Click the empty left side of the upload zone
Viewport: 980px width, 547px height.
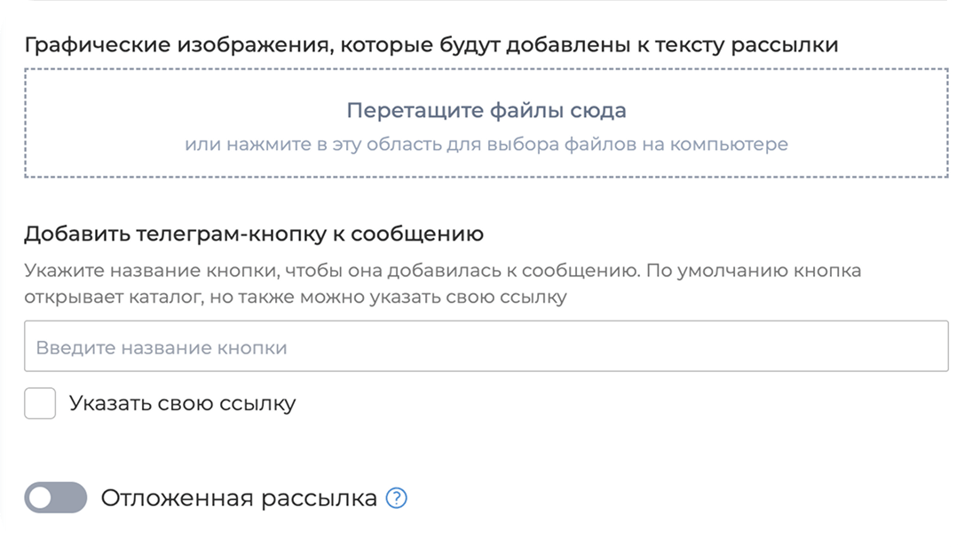coord(98,124)
